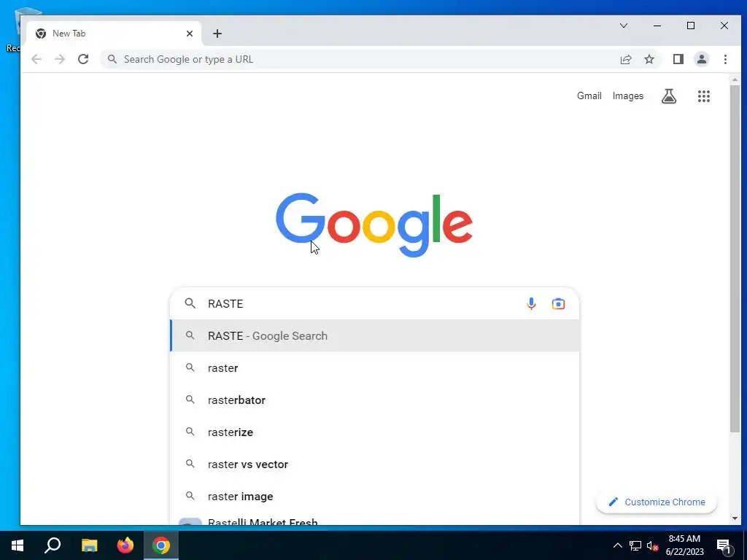
Task: Open the Windows Start menu
Action: point(18,545)
